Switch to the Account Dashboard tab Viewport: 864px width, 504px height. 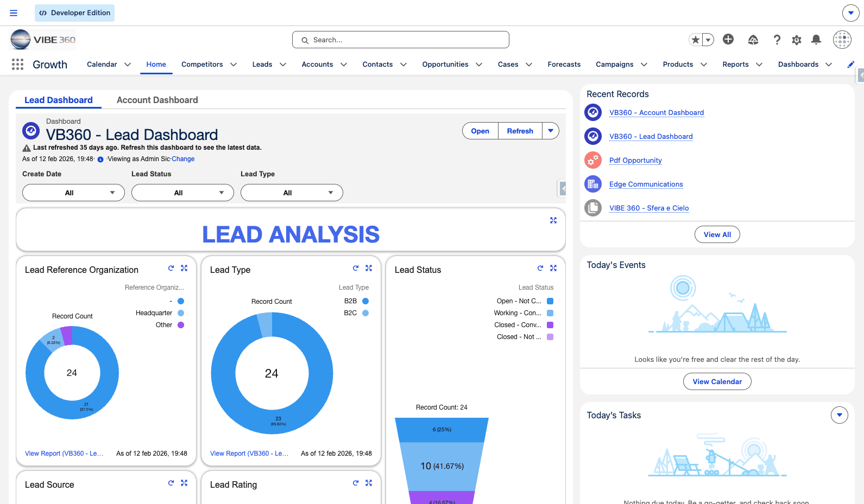tap(157, 100)
